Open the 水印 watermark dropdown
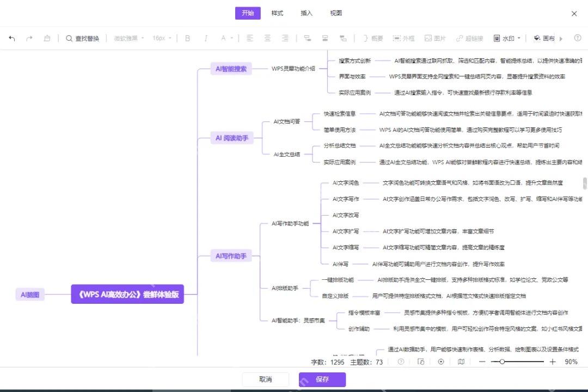Screen dimensions: 588x392 507,38
